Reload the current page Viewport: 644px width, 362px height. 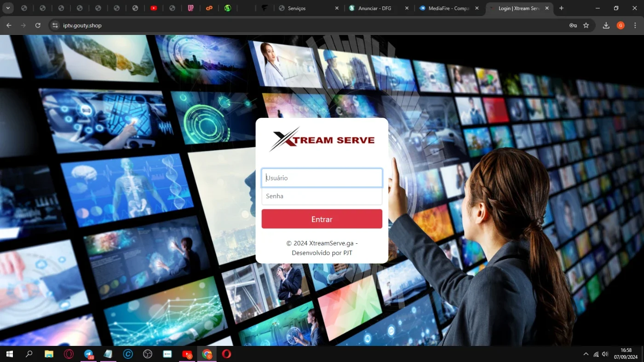pyautogui.click(x=38, y=25)
